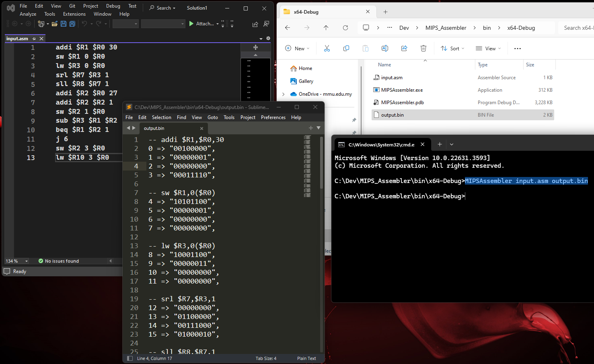Click the Rename icon in Explorer toolbar

click(384, 48)
